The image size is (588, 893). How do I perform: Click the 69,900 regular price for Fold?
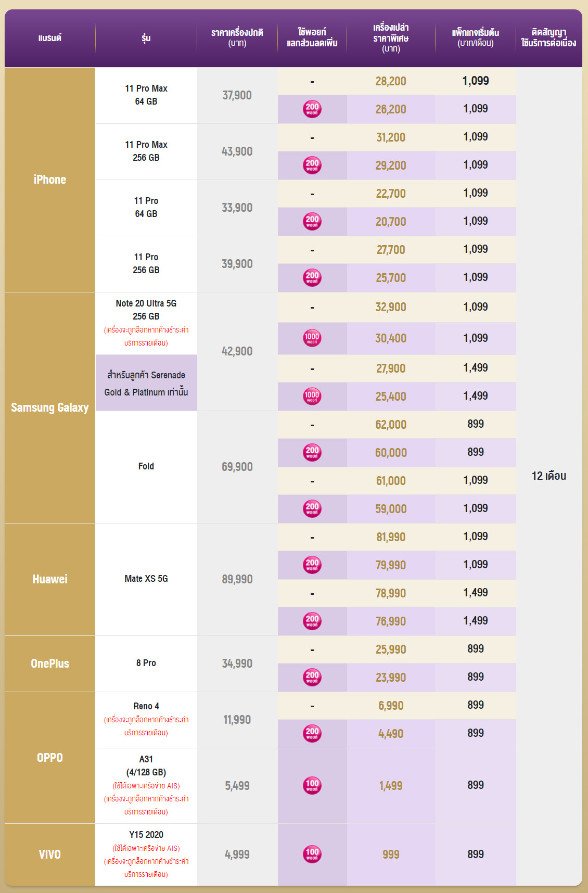pos(237,467)
